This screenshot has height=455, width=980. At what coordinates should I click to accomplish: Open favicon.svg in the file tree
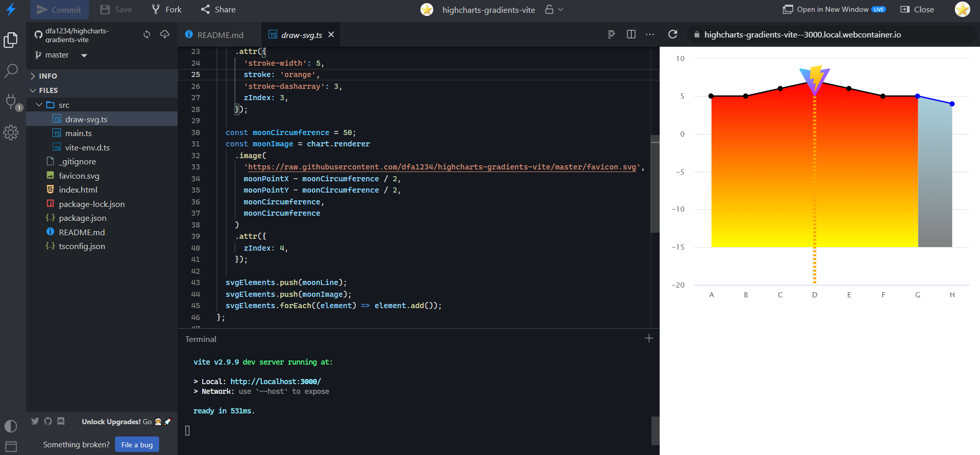coord(102,176)
